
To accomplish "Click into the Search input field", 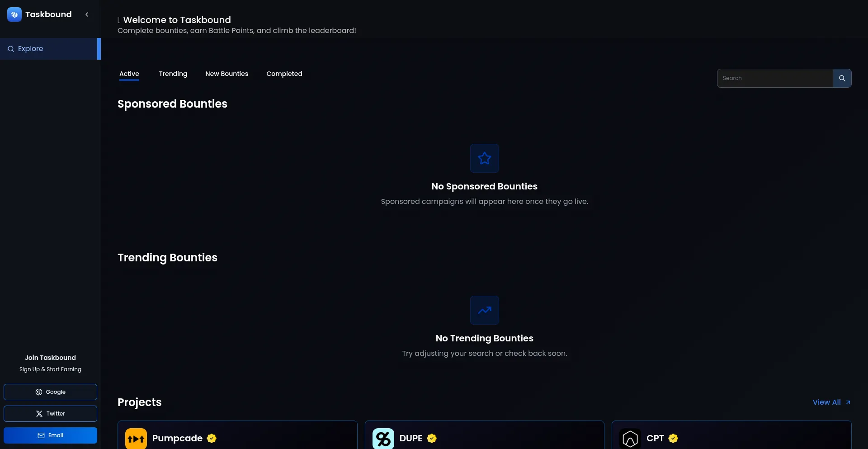I will click(775, 78).
